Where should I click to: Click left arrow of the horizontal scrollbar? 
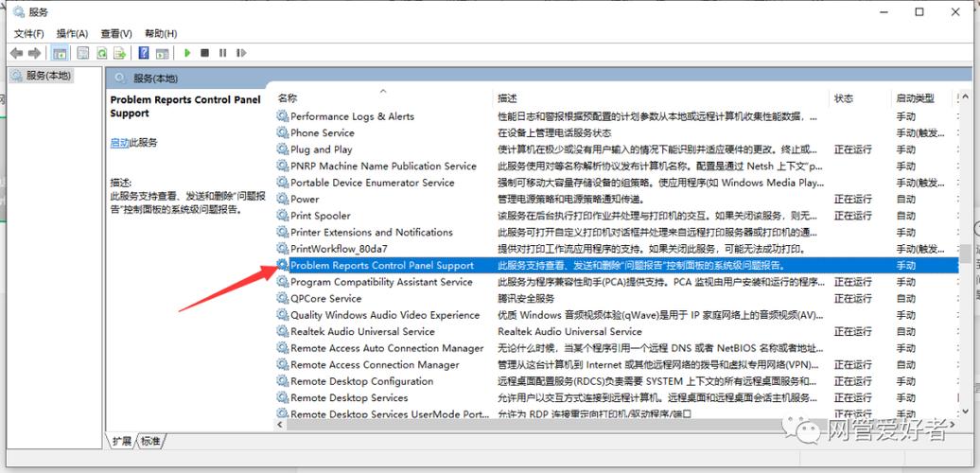click(x=281, y=424)
